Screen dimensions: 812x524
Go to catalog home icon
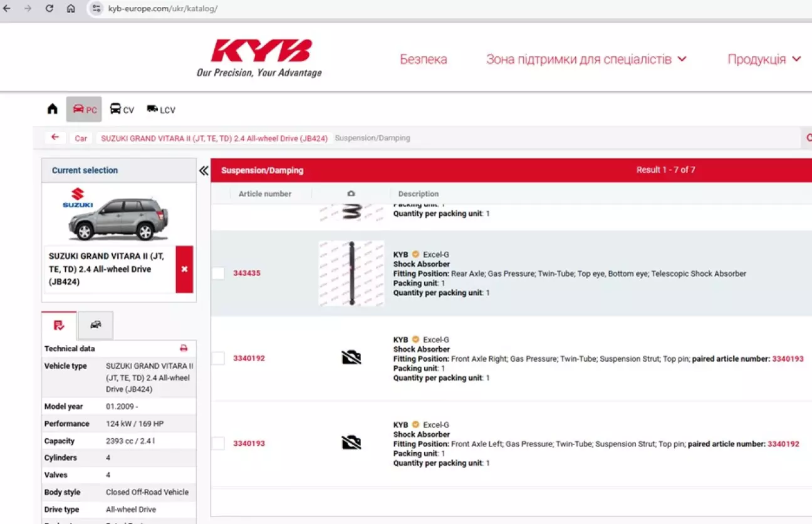tap(53, 109)
